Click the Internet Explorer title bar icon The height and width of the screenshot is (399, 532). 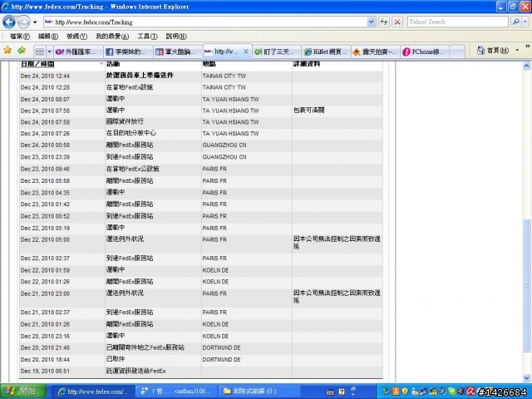point(5,7)
